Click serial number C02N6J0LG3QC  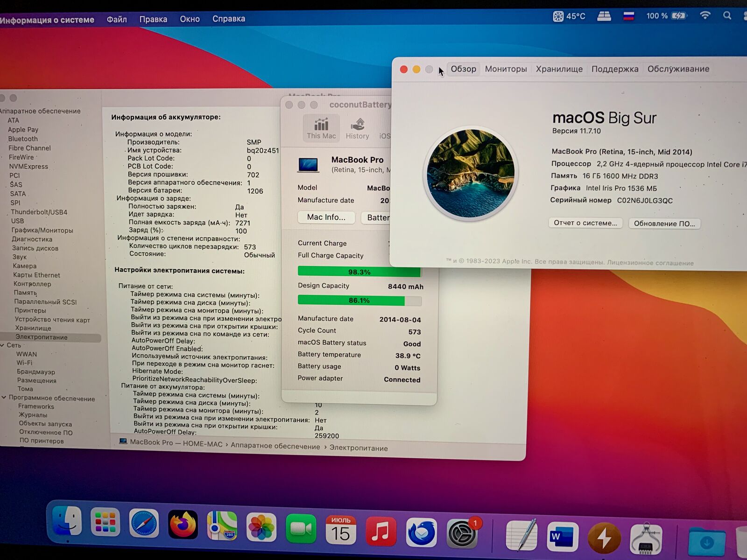(x=645, y=201)
